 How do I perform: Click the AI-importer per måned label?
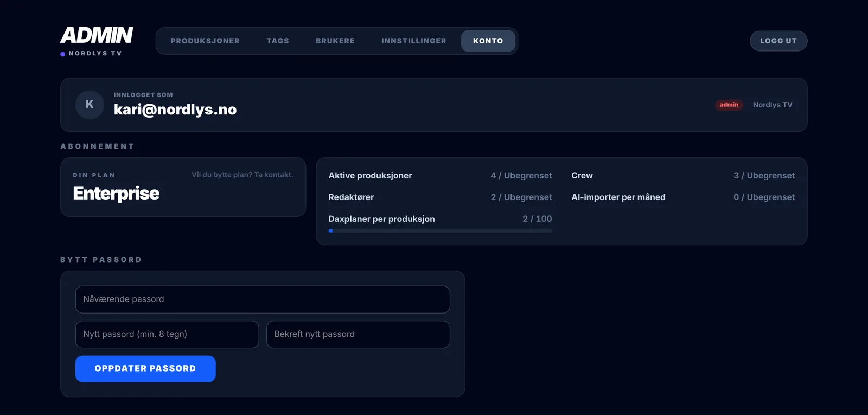pos(618,197)
